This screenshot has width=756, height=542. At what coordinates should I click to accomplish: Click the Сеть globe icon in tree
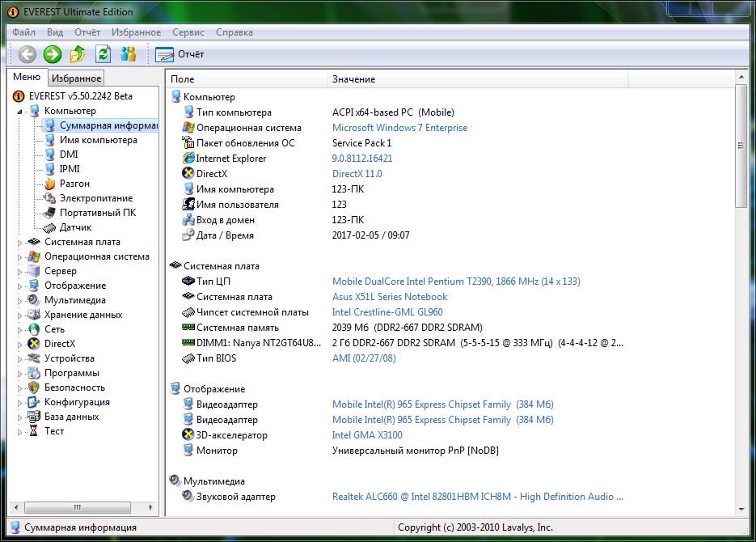pos(34,329)
